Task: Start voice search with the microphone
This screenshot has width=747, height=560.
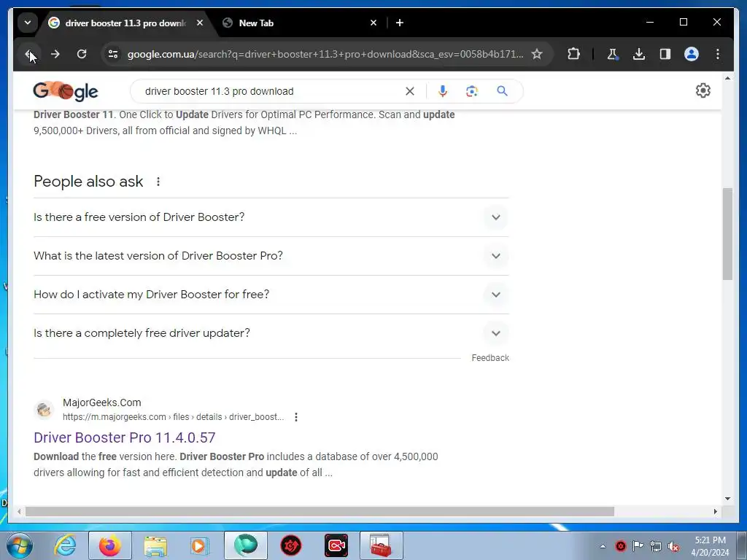Action: pyautogui.click(x=443, y=91)
